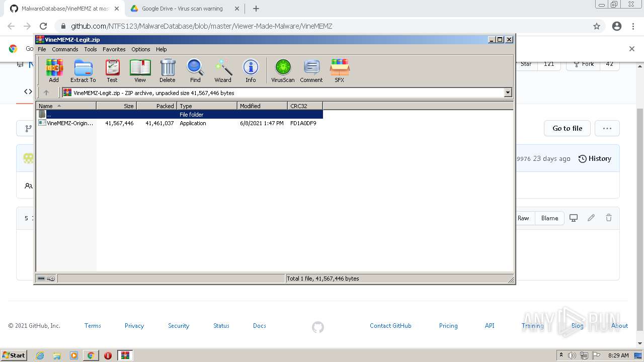Open the Comment tool
The width and height of the screenshot is (644, 362).
(x=311, y=70)
